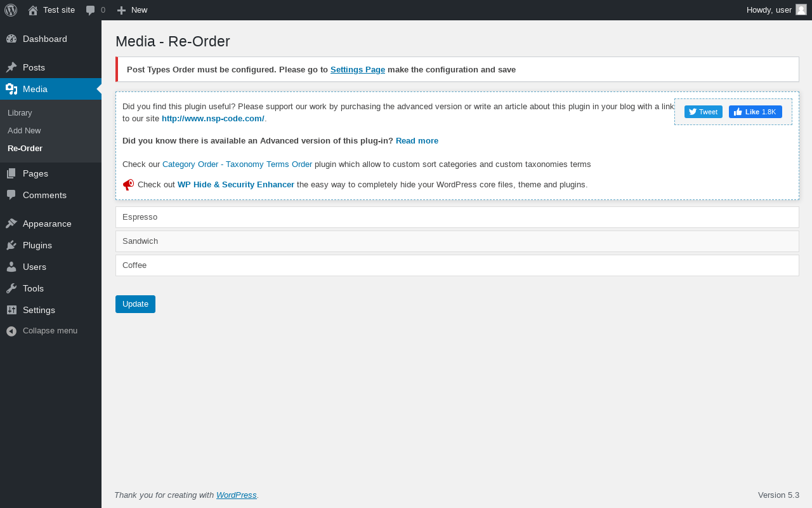Select the Sandwich sortable row

coord(457,241)
